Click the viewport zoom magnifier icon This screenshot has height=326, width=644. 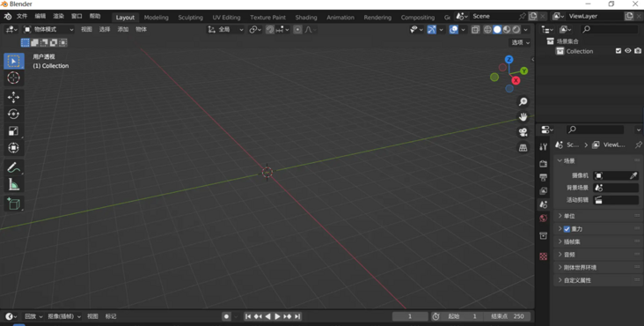coord(523,101)
